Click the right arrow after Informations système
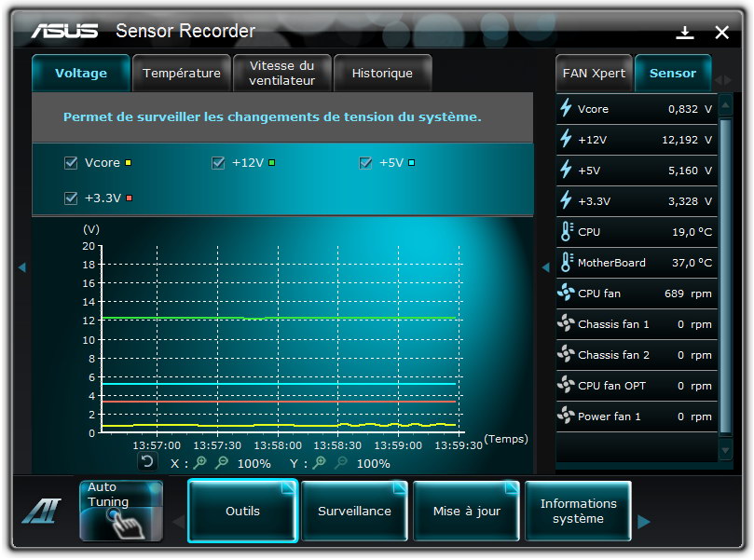 click(644, 522)
